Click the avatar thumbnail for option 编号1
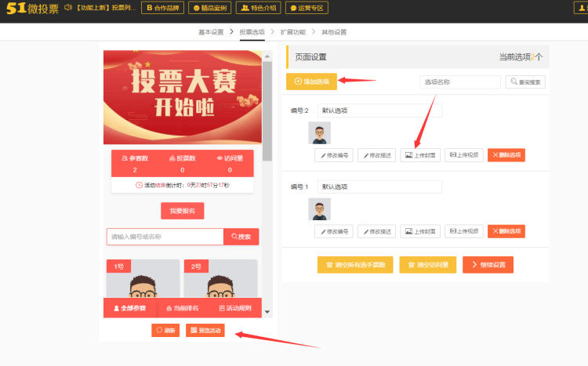Image resolution: width=588 pixels, height=366 pixels. tap(320, 209)
